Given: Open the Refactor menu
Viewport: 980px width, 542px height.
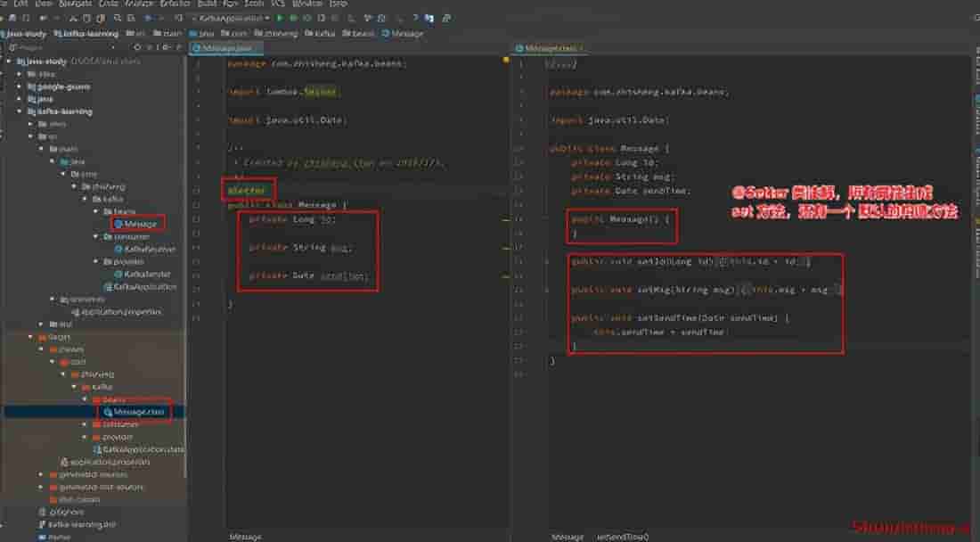Looking at the screenshot, I should click(175, 4).
